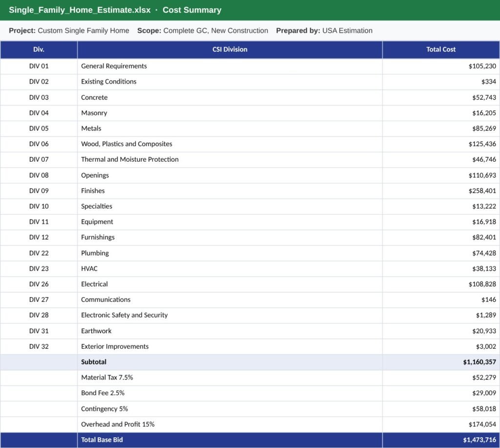Screen dimensions: 500x448
Task: Select the $1,160,357 subtotal value
Action: pyautogui.click(x=441, y=362)
